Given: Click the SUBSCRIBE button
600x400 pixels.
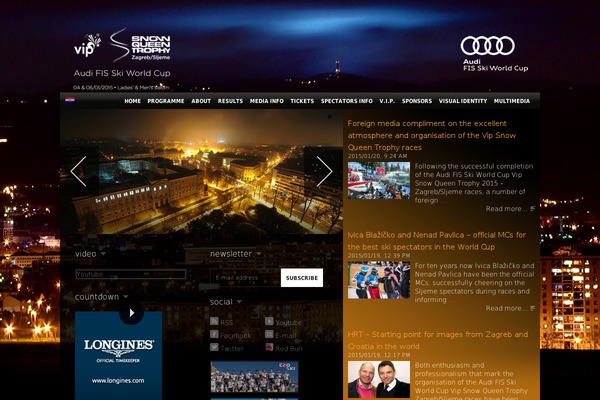Looking at the screenshot, I should 302,278.
